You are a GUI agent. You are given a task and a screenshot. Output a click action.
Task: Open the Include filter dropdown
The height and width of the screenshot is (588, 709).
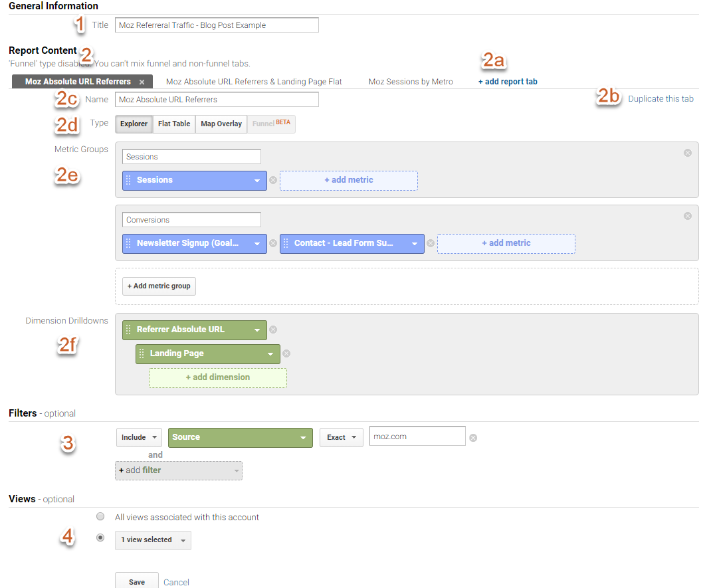[x=139, y=437]
